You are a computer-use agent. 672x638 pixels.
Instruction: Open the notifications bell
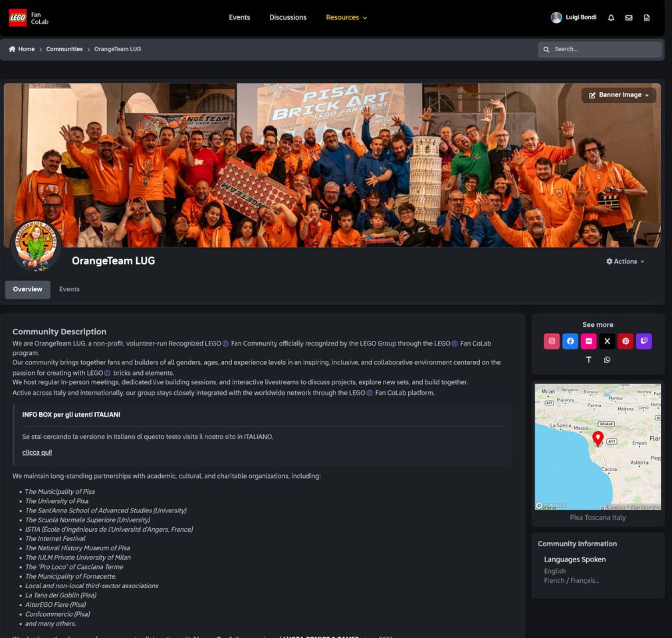(611, 17)
